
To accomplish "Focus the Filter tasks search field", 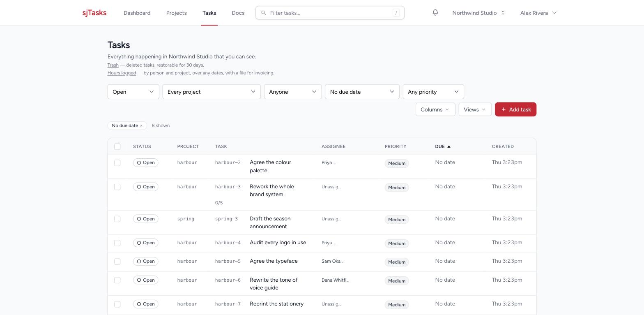I will pyautogui.click(x=330, y=13).
